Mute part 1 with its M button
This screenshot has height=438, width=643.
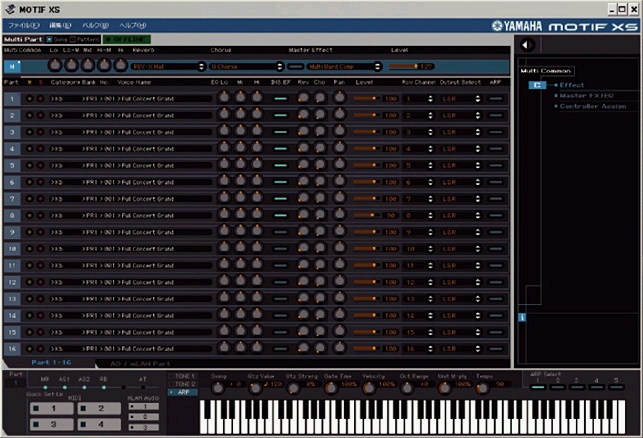coord(30,98)
